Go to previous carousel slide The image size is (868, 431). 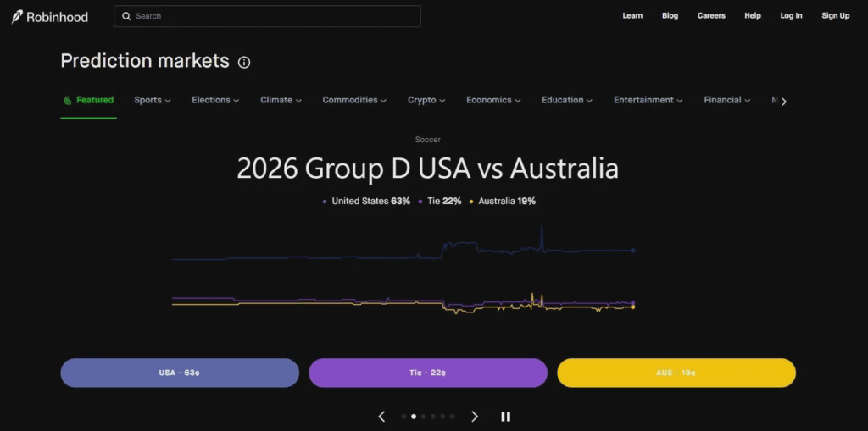pyautogui.click(x=381, y=417)
